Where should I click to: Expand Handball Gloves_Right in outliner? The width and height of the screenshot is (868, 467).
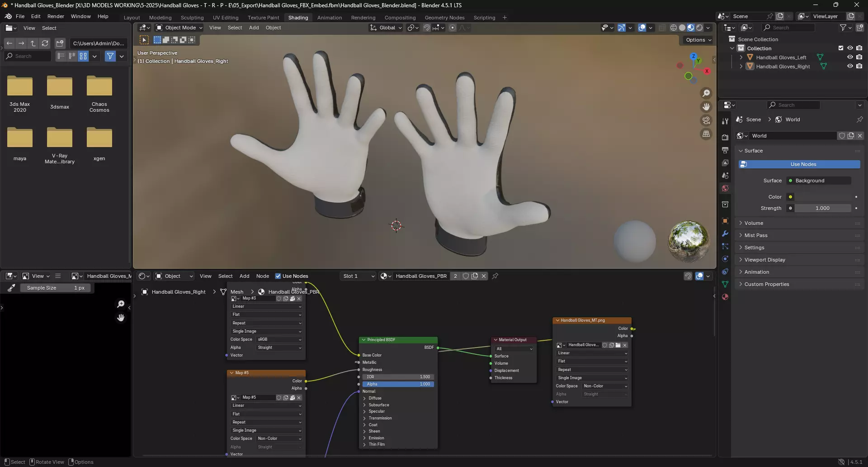coord(741,67)
